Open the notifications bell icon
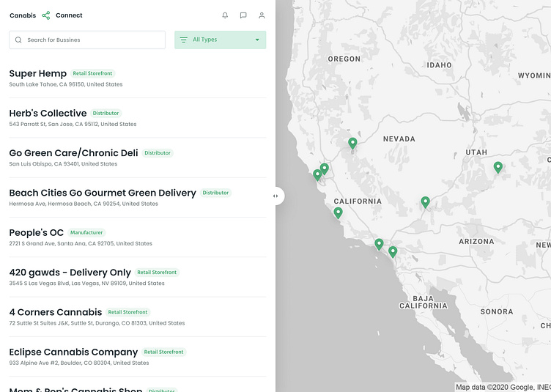This screenshot has height=392, width=551. click(x=225, y=15)
